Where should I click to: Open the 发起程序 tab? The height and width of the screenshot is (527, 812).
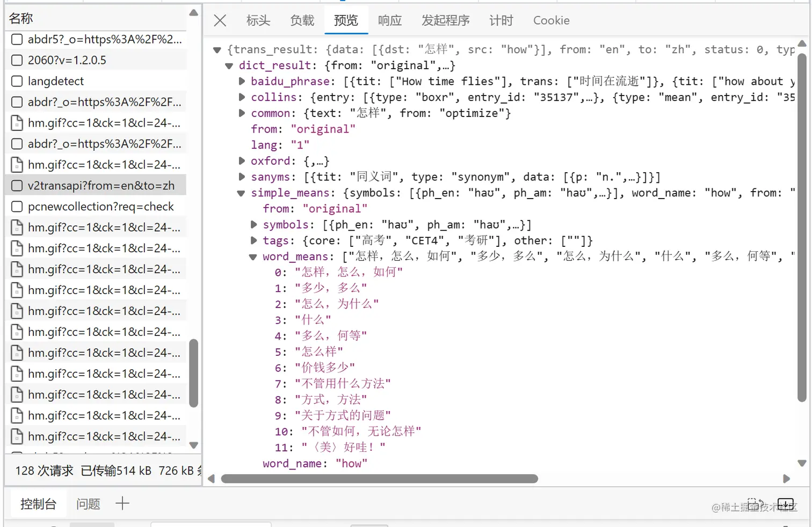(446, 20)
